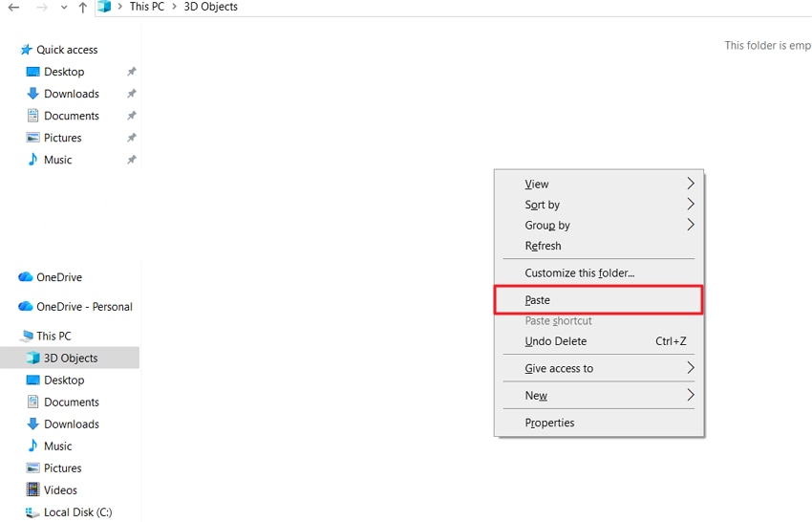Open OneDrive - Personal in the sidebar
Screen dimensions: 812x522
tap(84, 306)
